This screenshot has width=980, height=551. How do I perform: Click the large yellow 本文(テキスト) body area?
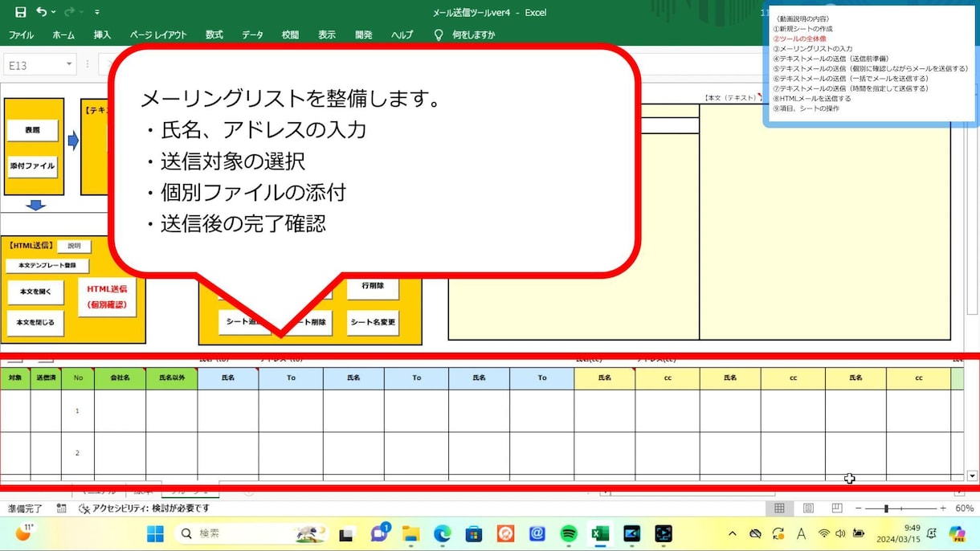(825, 222)
